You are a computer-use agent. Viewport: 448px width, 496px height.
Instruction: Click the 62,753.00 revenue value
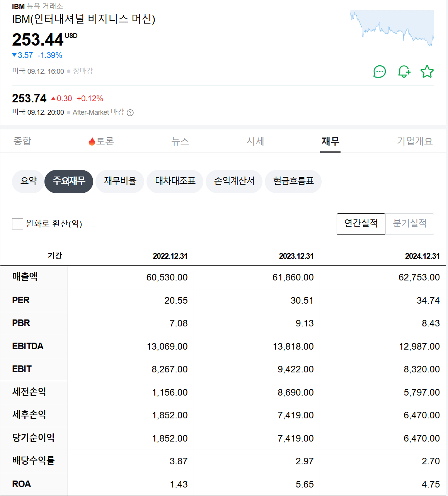coord(419,277)
